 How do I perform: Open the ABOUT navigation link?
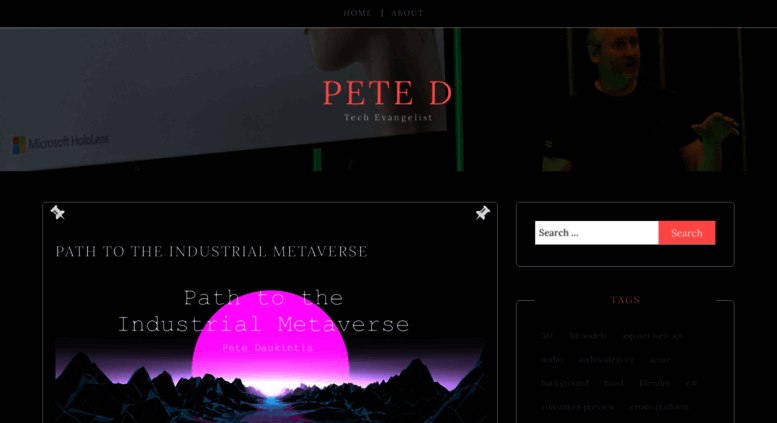(x=407, y=13)
